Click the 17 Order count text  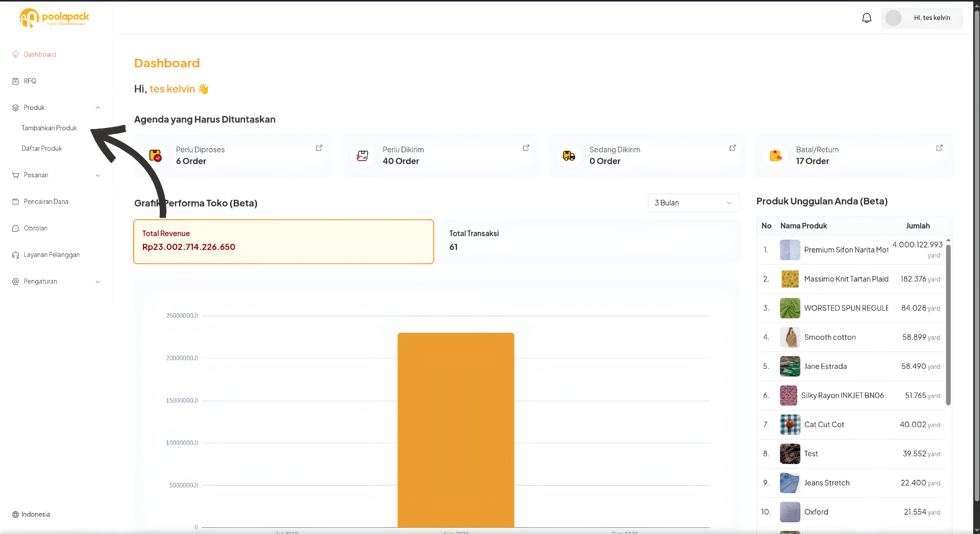(813, 161)
